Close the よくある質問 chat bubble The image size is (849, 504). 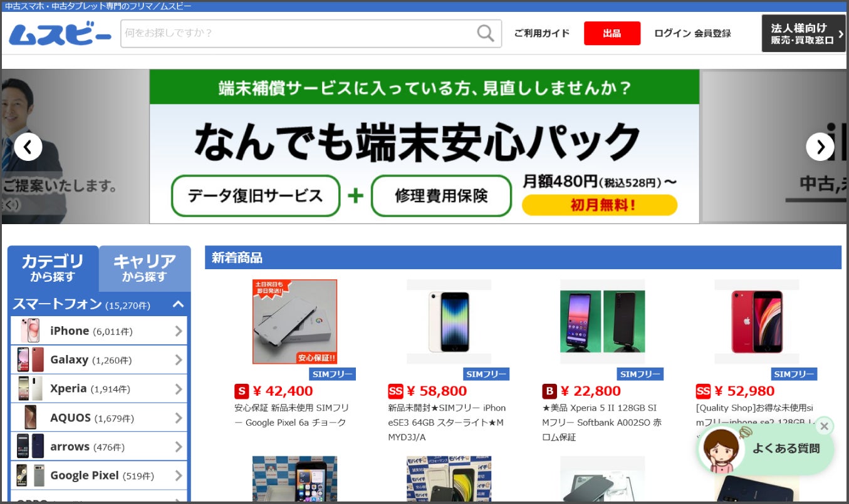tap(825, 426)
